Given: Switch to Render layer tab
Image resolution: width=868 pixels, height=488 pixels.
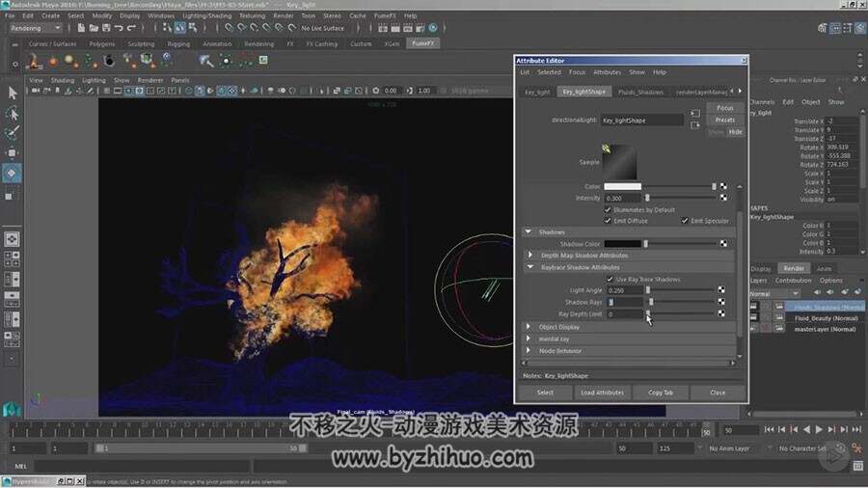Looking at the screenshot, I should click(794, 268).
